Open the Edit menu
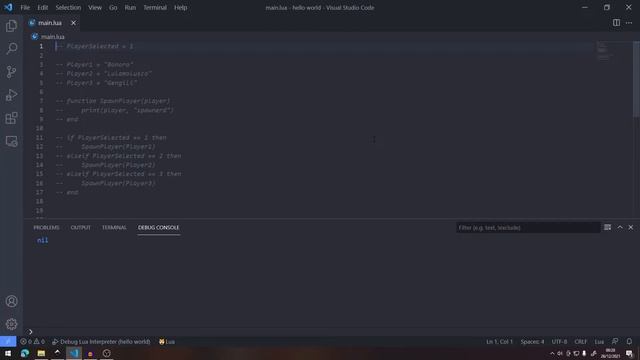This screenshot has height=360, width=640. [x=42, y=7]
